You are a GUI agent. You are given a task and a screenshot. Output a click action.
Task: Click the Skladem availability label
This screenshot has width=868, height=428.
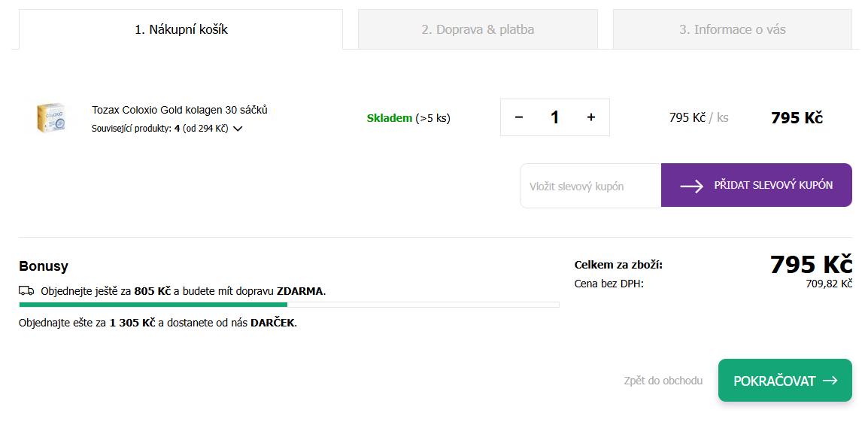(x=390, y=118)
